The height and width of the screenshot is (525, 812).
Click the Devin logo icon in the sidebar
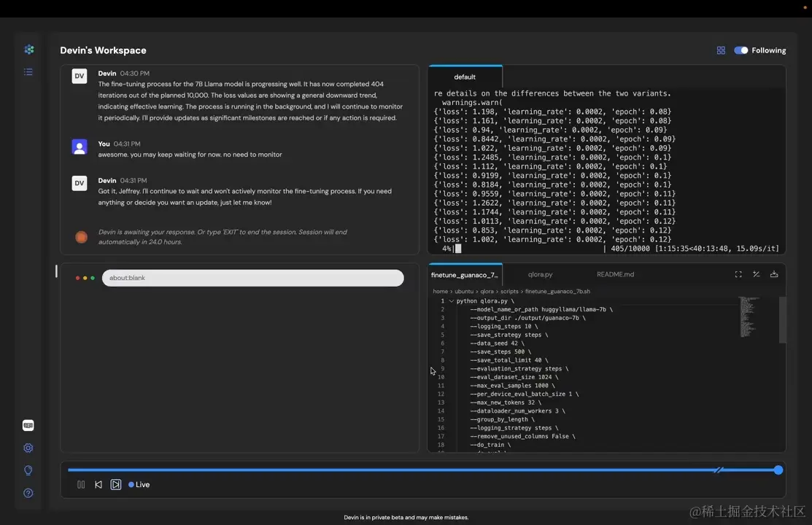(29, 49)
